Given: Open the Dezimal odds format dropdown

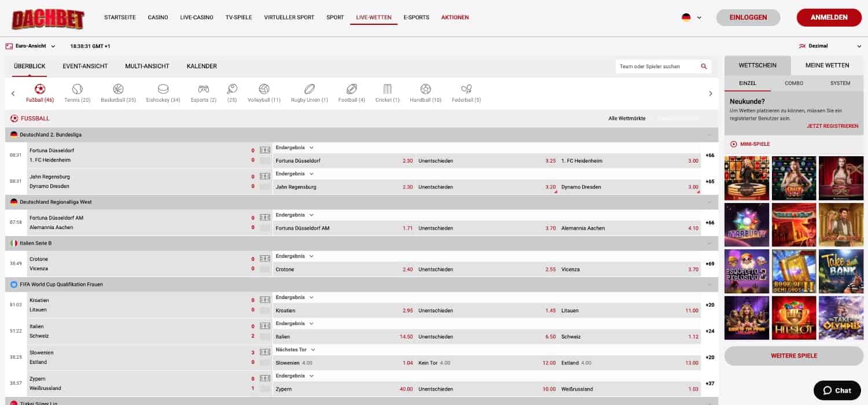Looking at the screenshot, I should tap(830, 46).
